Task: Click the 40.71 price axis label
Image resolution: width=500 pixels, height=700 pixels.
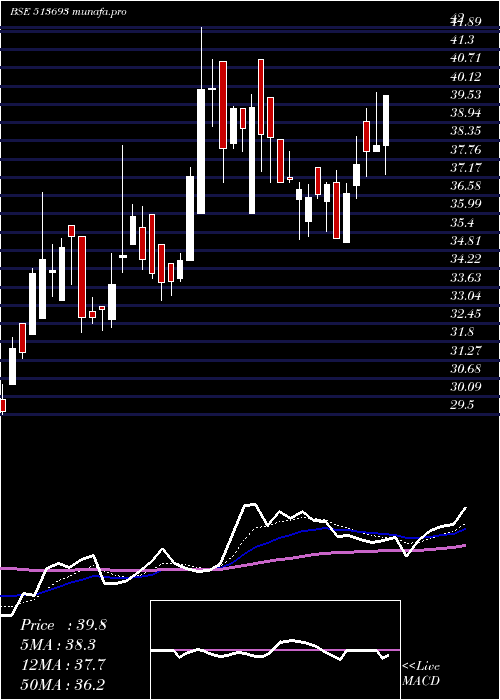Action: point(466,58)
